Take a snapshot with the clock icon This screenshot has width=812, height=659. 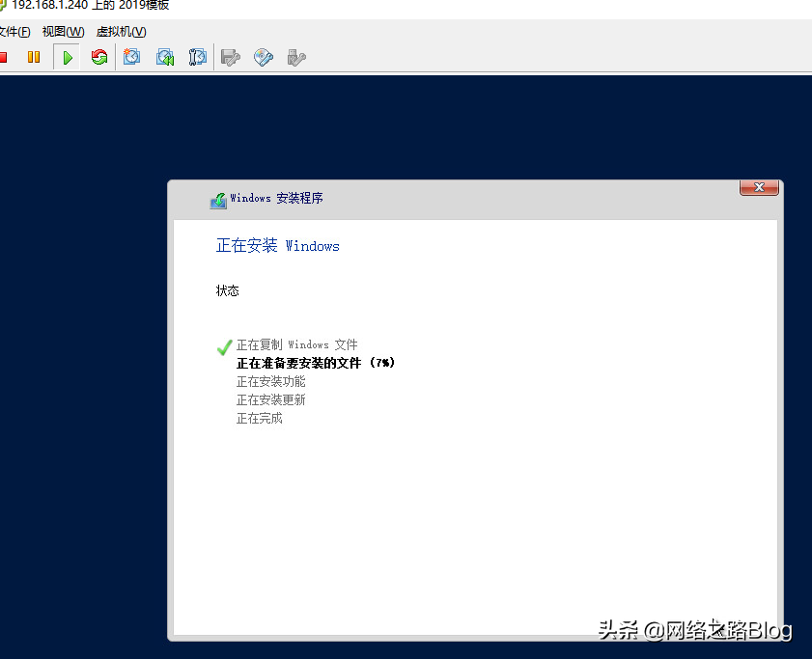click(x=131, y=57)
